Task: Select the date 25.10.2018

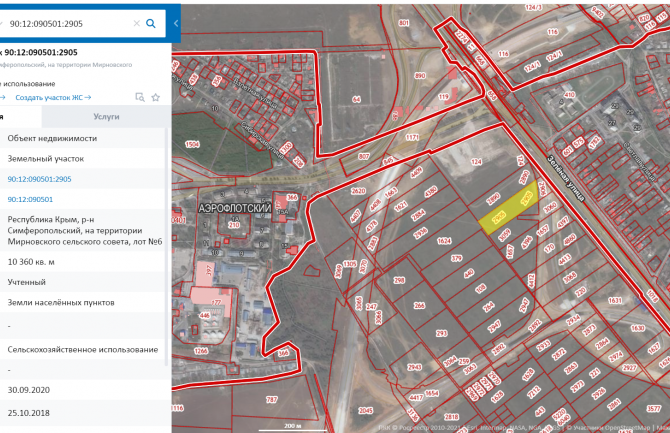Action: pyautogui.click(x=29, y=413)
